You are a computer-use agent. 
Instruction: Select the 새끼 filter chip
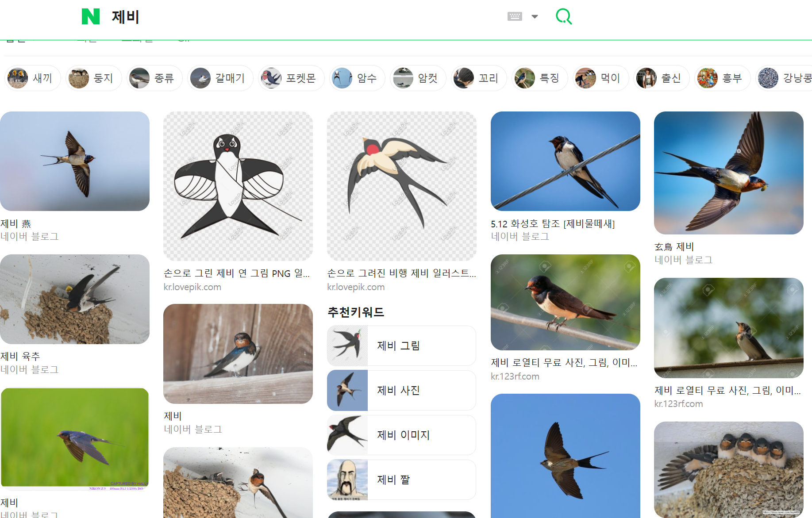pyautogui.click(x=33, y=78)
